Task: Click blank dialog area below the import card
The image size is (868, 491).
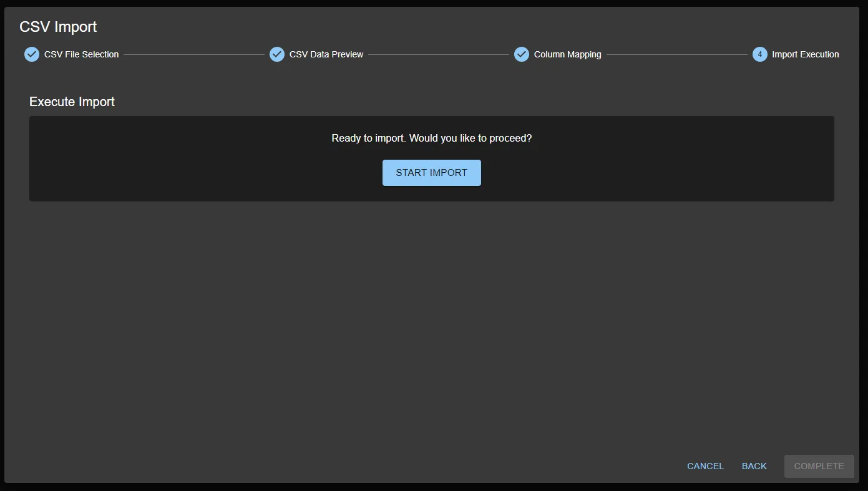Action: pyautogui.click(x=431, y=324)
